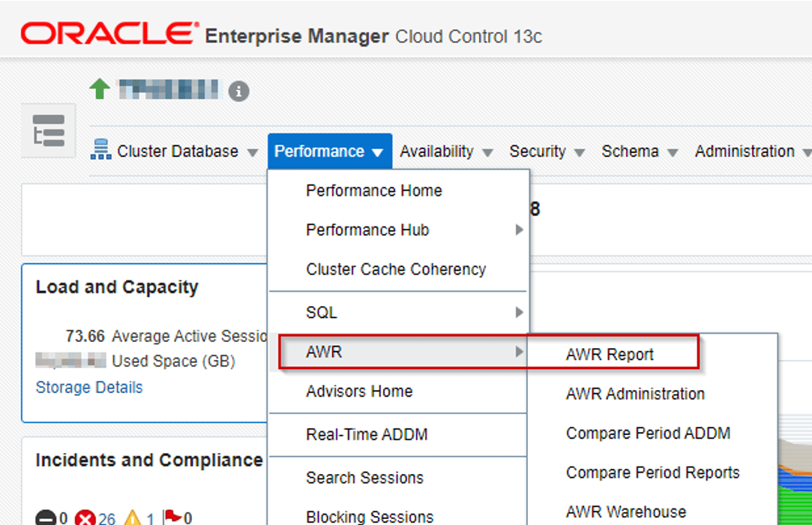Click the Oracle logo
This screenshot has width=812, height=525.
point(109,34)
